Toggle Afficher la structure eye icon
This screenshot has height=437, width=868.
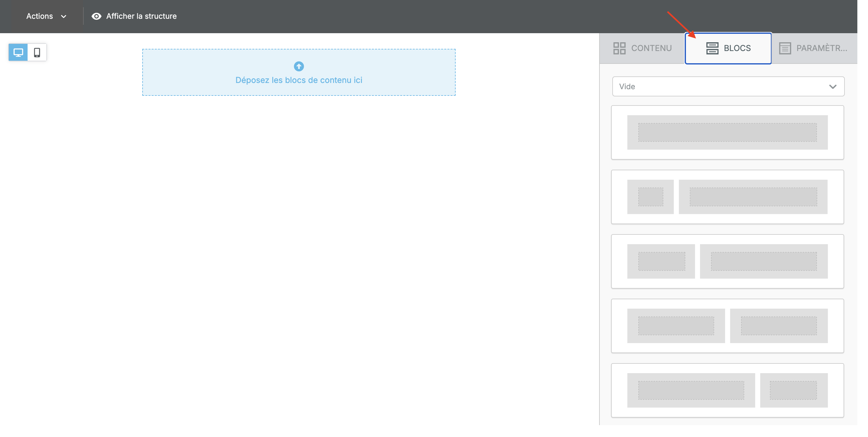pyautogui.click(x=97, y=16)
